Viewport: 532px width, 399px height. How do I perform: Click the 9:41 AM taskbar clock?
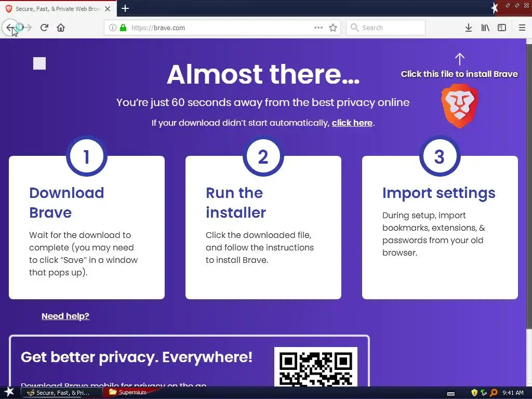(513, 393)
